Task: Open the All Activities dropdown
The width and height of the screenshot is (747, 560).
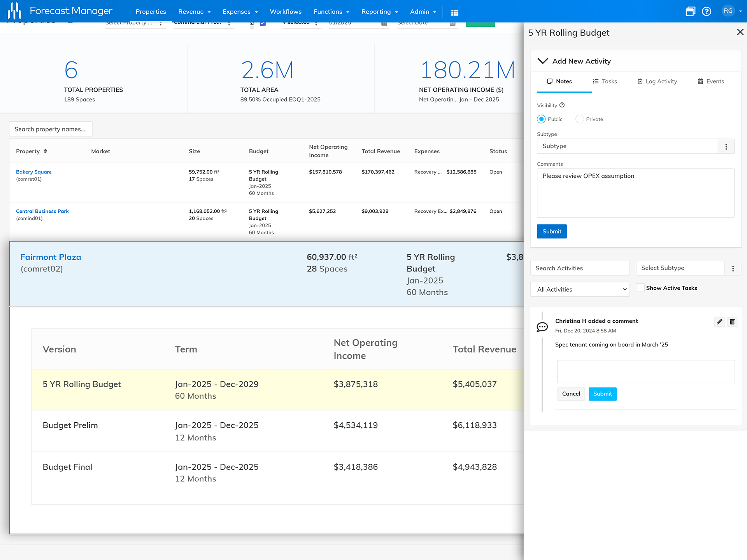Action: tap(579, 289)
